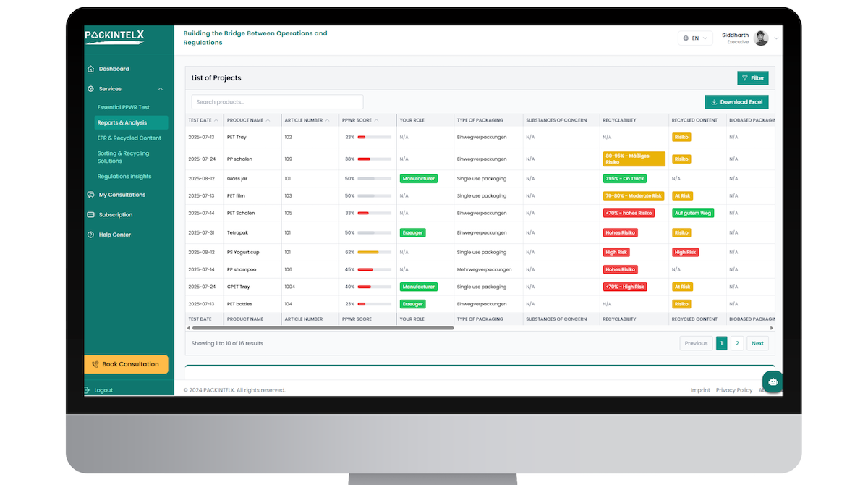Click the Dashboard home icon
Viewport: 868px width, 485px height.
90,69
